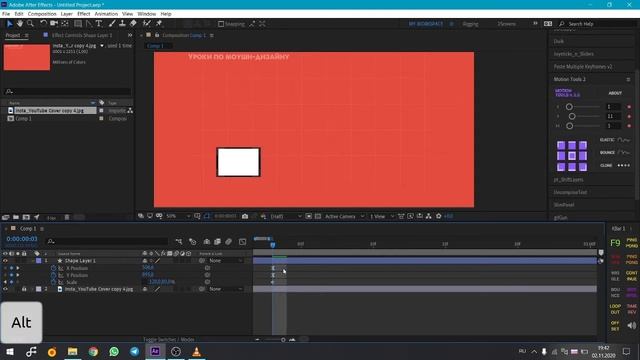Enable the Snapping checkbox

[x=221, y=24]
